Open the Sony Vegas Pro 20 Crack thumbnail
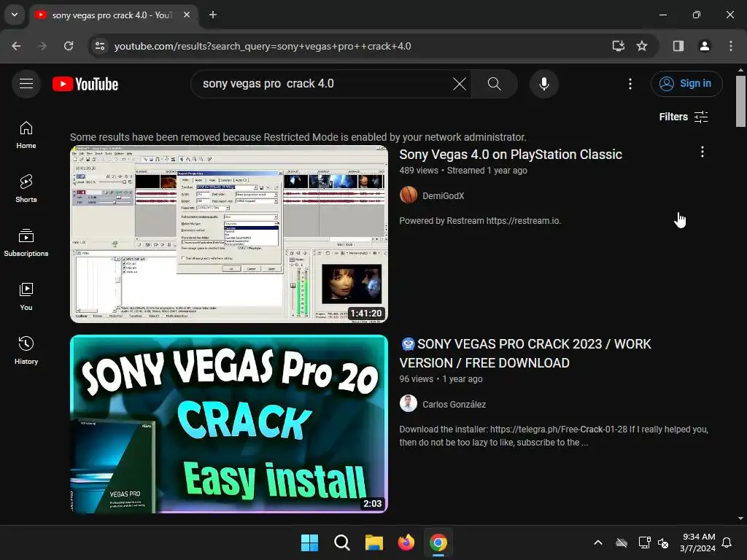 pyautogui.click(x=229, y=424)
